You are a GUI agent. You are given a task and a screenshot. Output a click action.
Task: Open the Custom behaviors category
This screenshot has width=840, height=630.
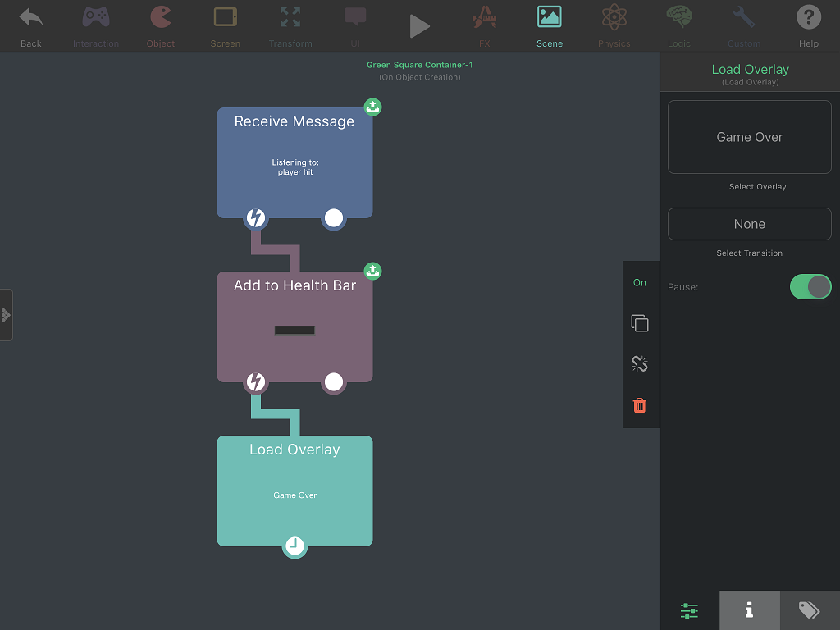click(743, 26)
